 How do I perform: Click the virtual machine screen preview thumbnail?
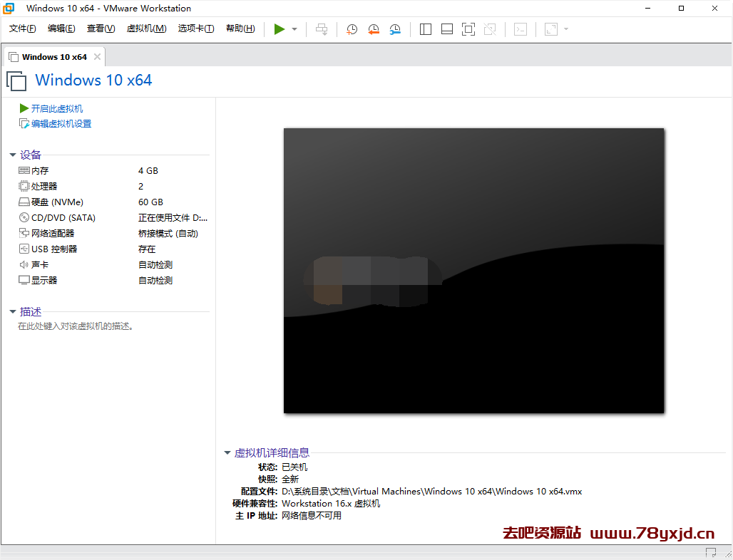pos(473,271)
